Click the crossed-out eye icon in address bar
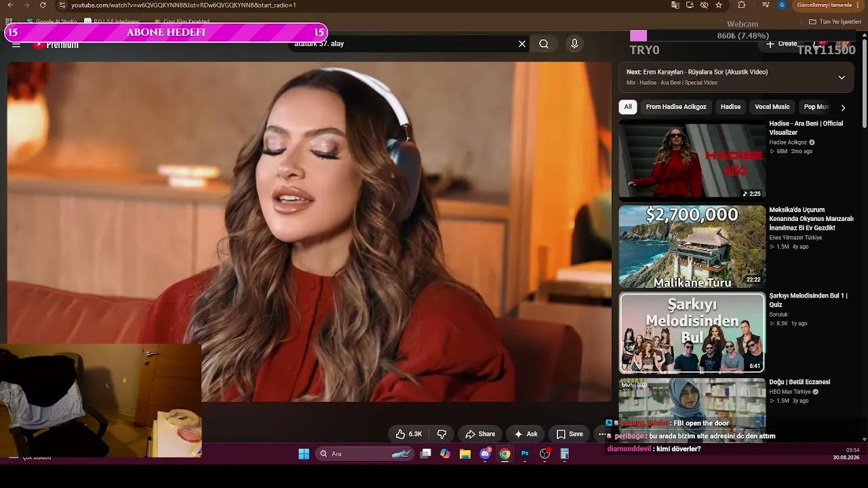868x488 pixels. (704, 5)
